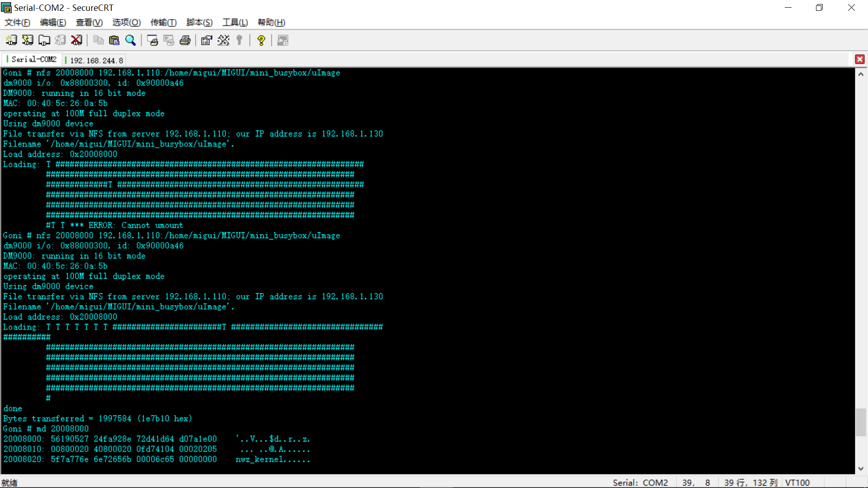Viewport: 868px width, 488px height.
Task: Click the Print printer icon
Action: click(x=185, y=40)
